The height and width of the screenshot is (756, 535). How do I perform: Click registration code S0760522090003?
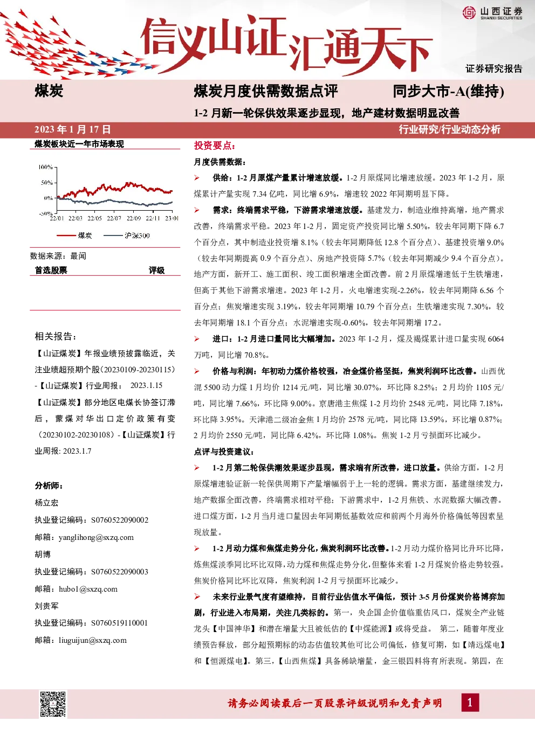coord(120,572)
